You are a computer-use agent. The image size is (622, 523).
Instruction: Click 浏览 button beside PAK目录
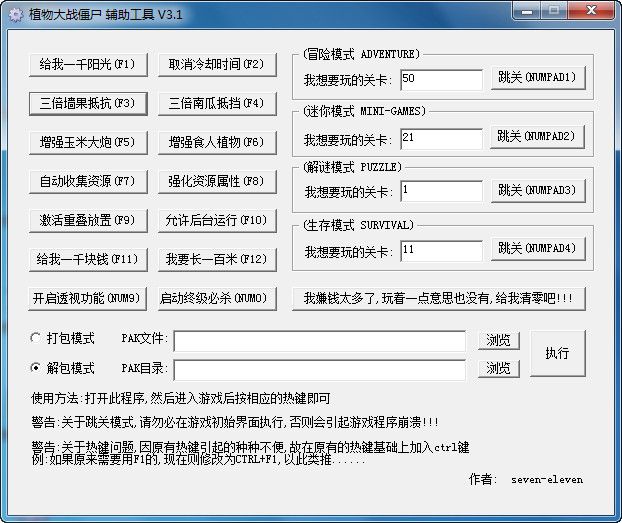click(499, 369)
